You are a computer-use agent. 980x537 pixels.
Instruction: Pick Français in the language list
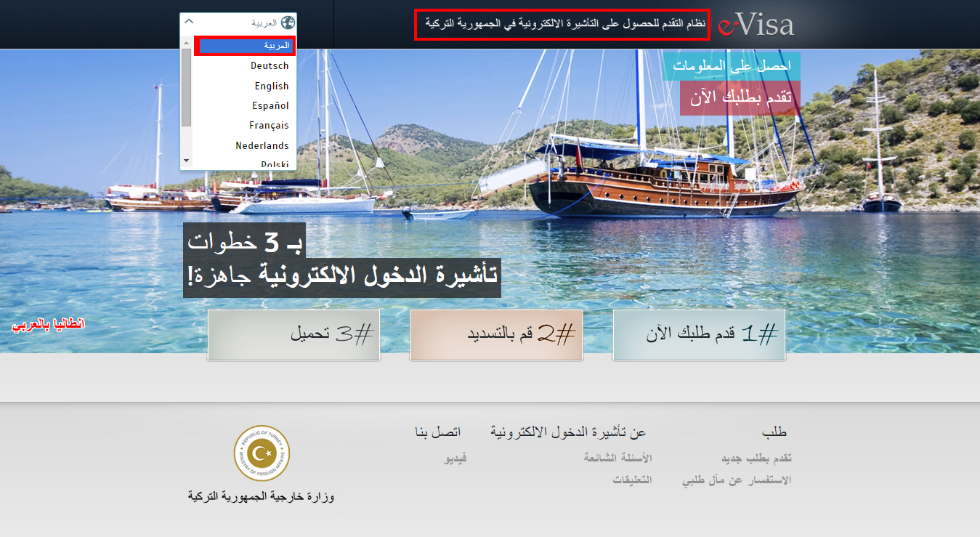click(269, 125)
